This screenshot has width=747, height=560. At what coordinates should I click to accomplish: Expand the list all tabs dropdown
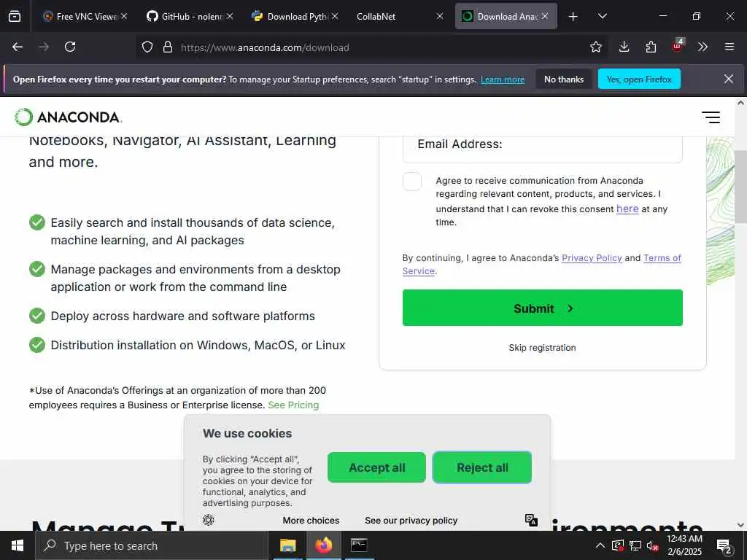(602, 16)
